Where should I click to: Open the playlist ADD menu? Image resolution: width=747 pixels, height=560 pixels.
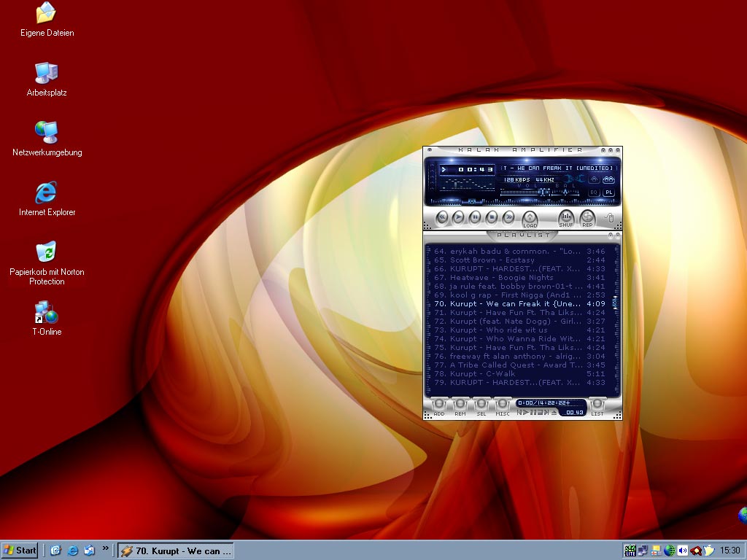[x=438, y=405]
